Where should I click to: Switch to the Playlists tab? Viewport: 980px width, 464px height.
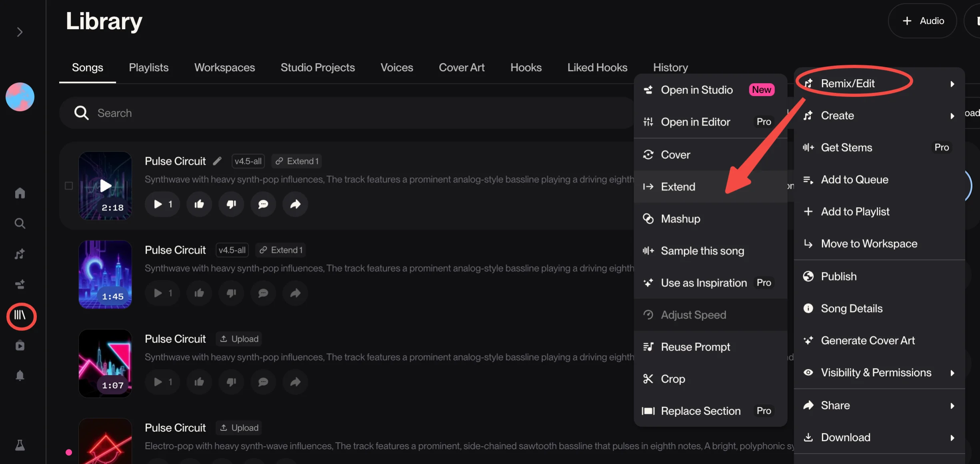(148, 68)
